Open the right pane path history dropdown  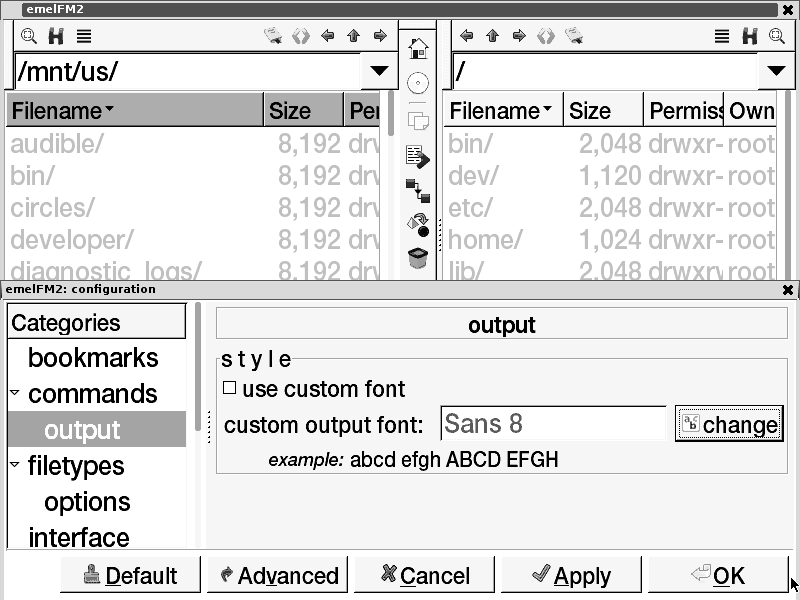776,71
